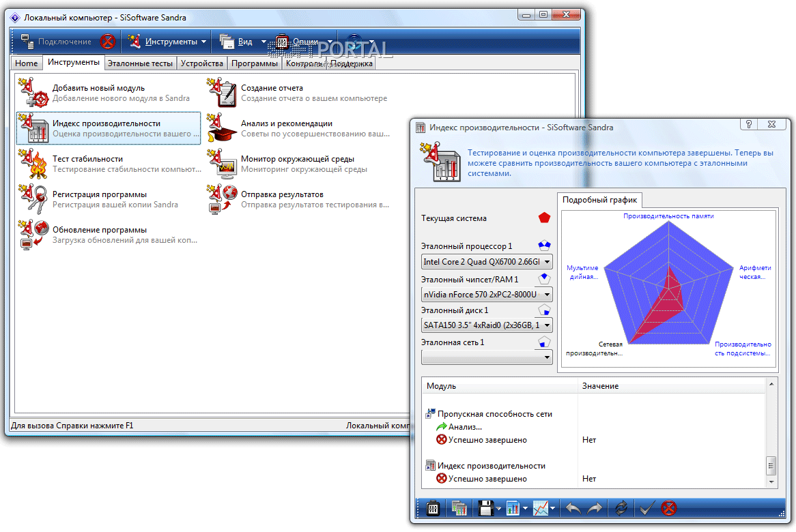Click the copy charts icon in dialog toolbar
The width and height of the screenshot is (796, 532).
459,507
